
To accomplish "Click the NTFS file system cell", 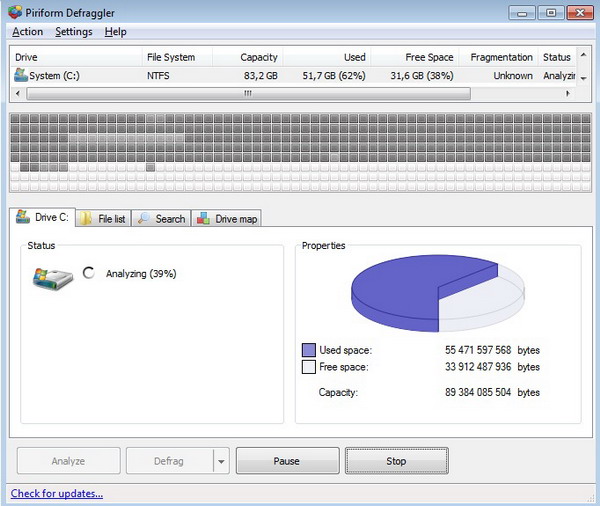I will coord(158,75).
